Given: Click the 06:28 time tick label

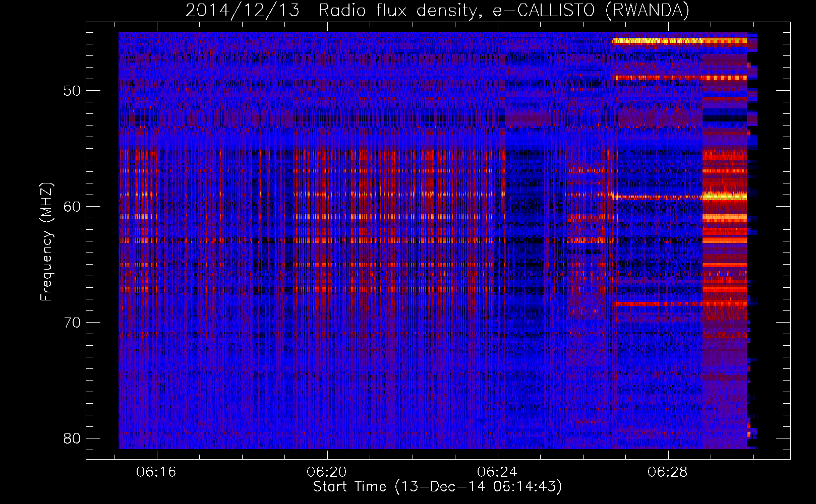Looking at the screenshot, I should pyautogui.click(x=668, y=472).
